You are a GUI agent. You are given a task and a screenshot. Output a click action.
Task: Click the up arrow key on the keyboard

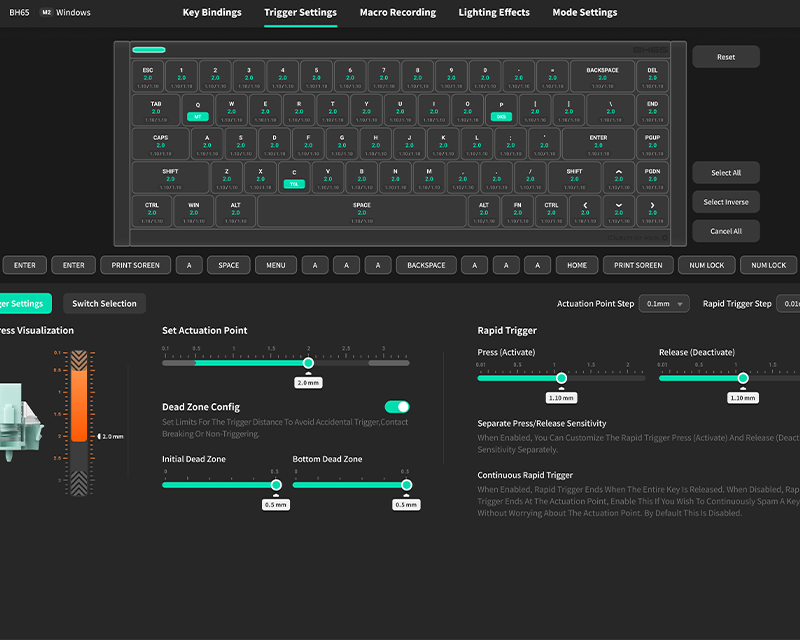coord(619,177)
